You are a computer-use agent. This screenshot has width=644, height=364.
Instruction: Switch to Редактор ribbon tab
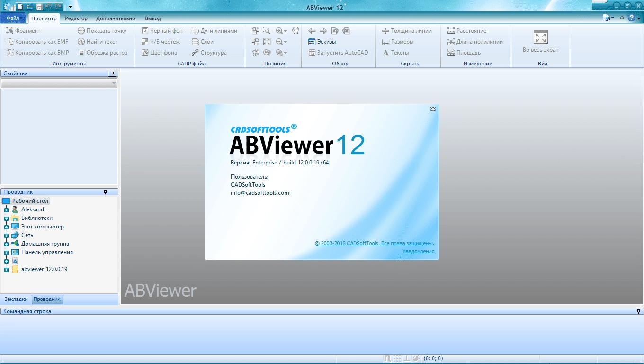[x=76, y=18]
